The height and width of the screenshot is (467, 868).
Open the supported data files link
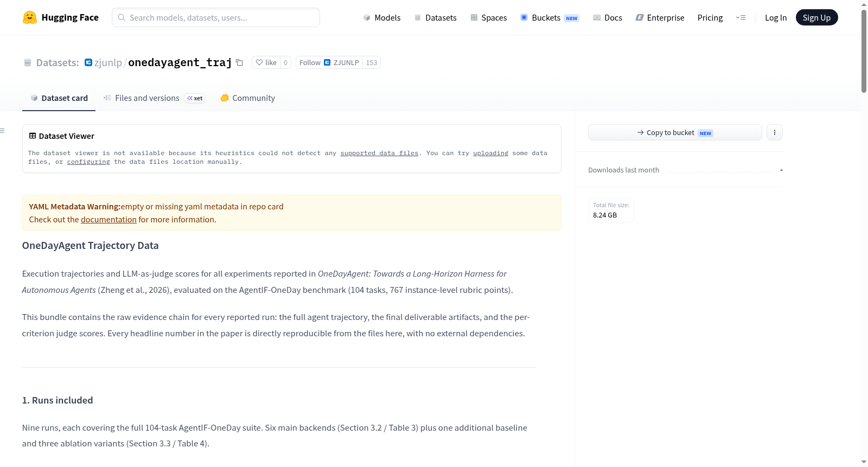click(x=379, y=153)
